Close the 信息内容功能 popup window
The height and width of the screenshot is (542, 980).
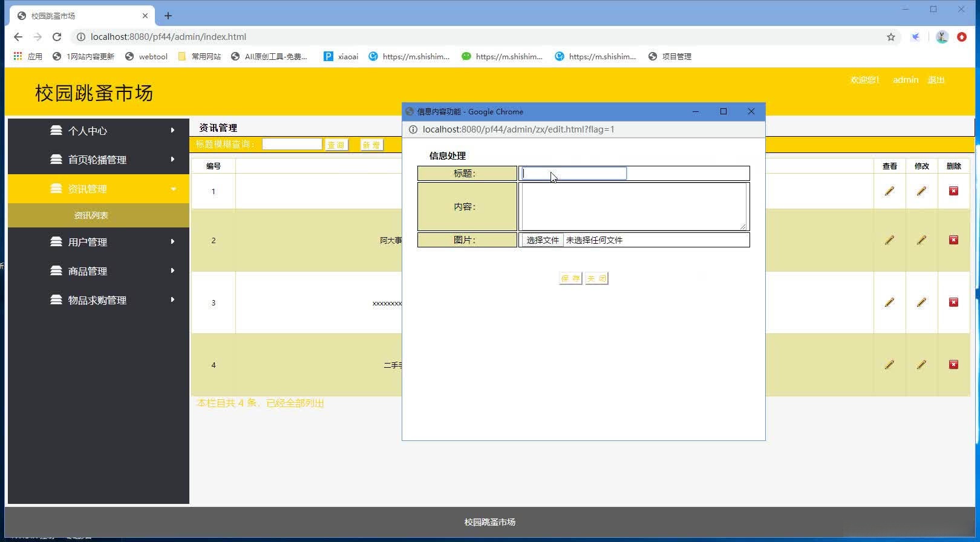click(751, 111)
